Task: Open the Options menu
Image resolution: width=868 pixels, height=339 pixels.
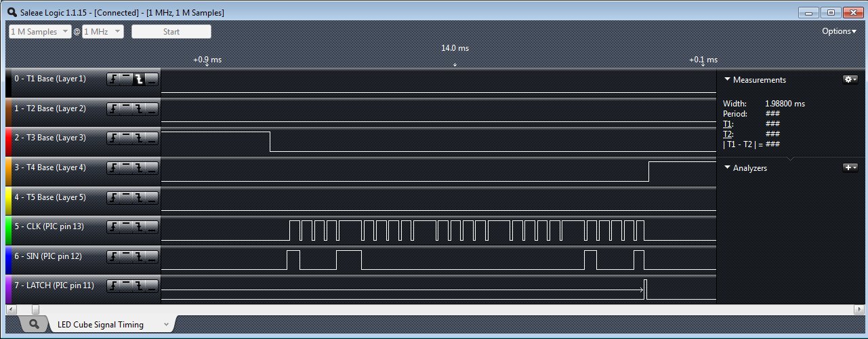Action: pos(839,31)
